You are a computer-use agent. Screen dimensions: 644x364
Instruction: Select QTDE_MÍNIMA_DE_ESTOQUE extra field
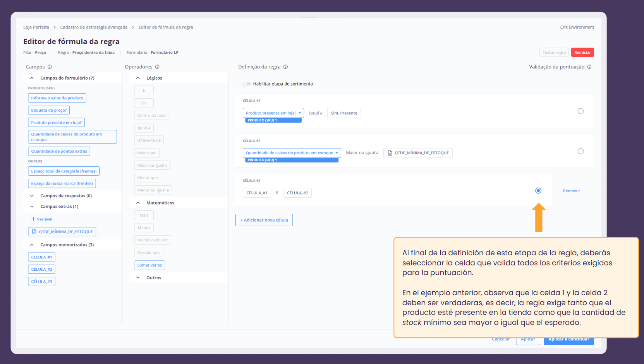(62, 232)
